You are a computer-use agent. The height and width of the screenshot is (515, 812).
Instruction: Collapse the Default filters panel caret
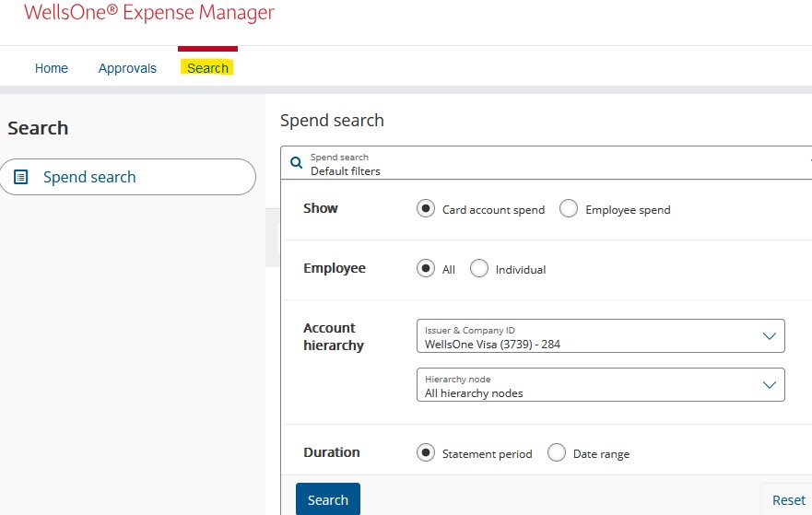808,159
